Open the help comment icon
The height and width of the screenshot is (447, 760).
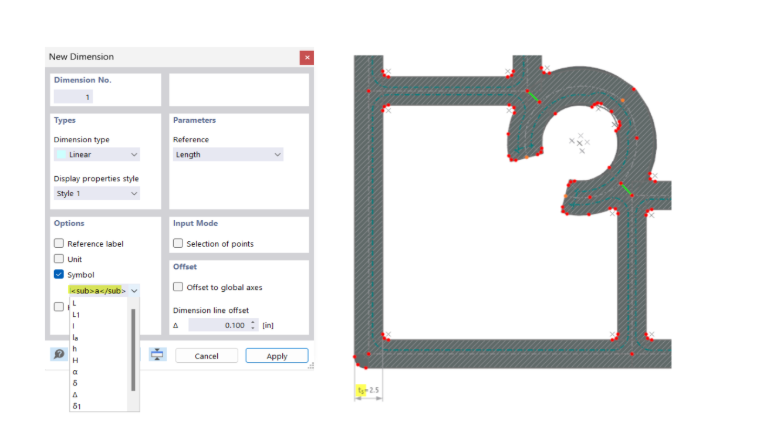59,354
